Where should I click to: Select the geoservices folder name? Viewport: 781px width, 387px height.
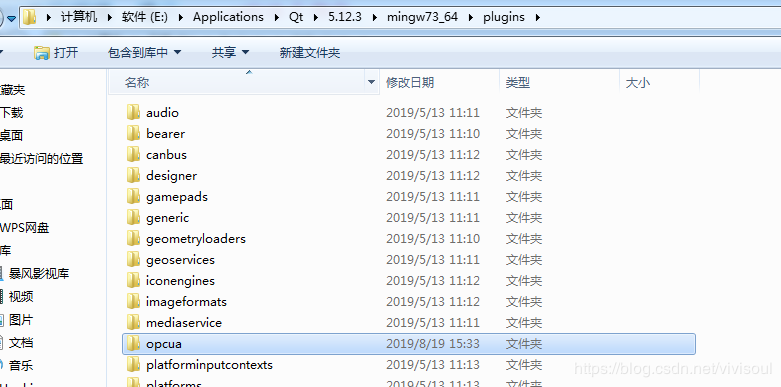coord(180,260)
